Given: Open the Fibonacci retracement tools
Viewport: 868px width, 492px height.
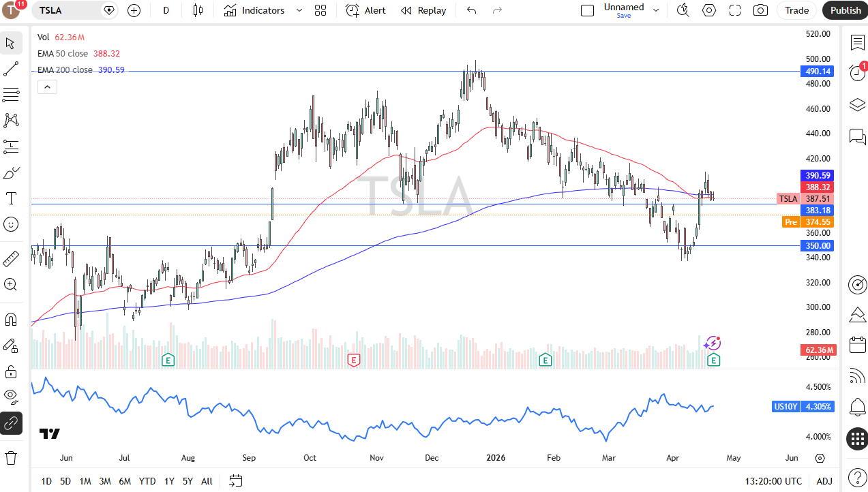Looking at the screenshot, I should tap(11, 95).
